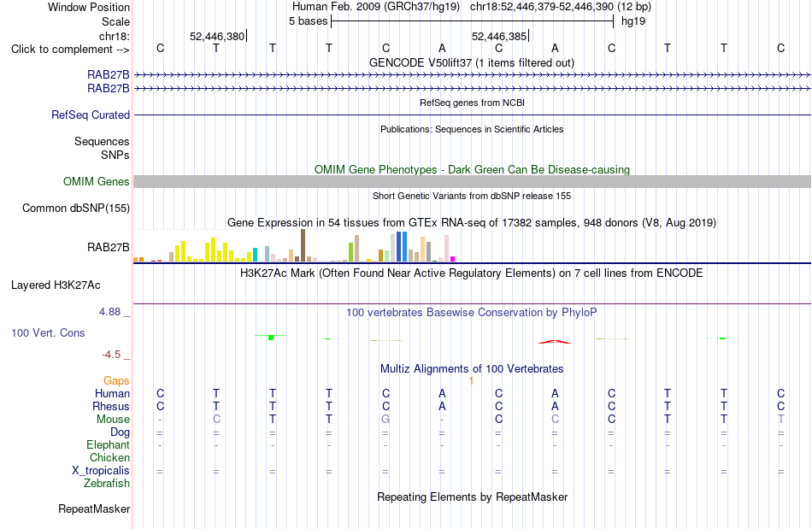Open '100 vertebrates Basewise Conservation by PhyloP' title
812x529 pixels.
472,312
